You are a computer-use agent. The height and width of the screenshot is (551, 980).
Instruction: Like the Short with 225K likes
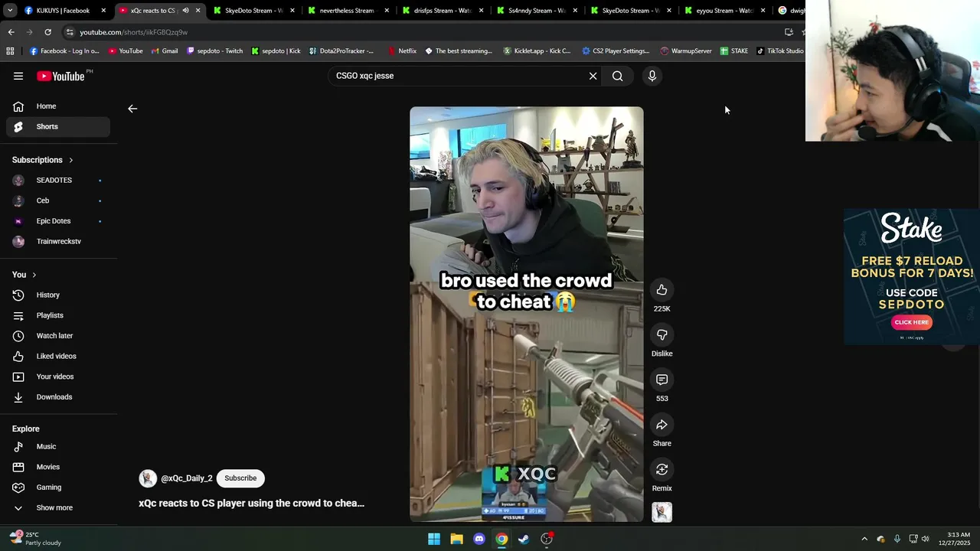tap(661, 289)
